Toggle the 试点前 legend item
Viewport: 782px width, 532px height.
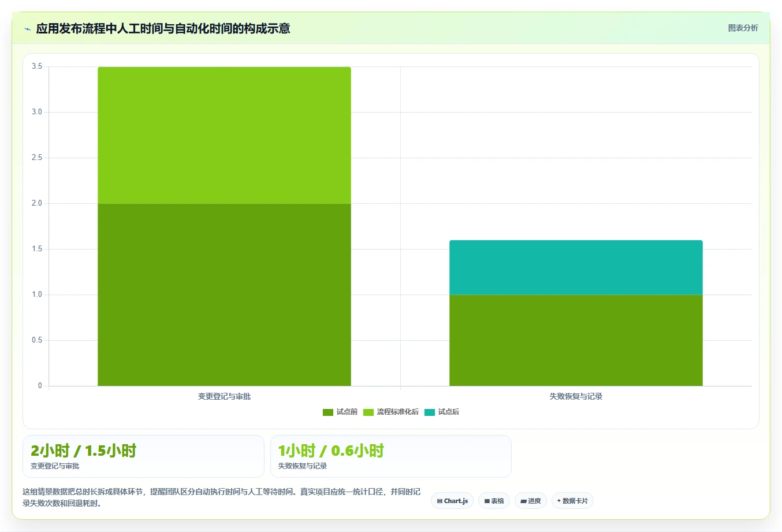(x=340, y=412)
